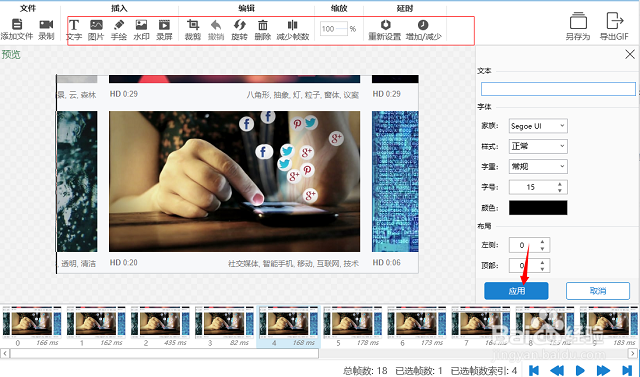The image size is (640, 377).
Task: Click the 减少帧数 reduce frames icon
Action: point(293,25)
